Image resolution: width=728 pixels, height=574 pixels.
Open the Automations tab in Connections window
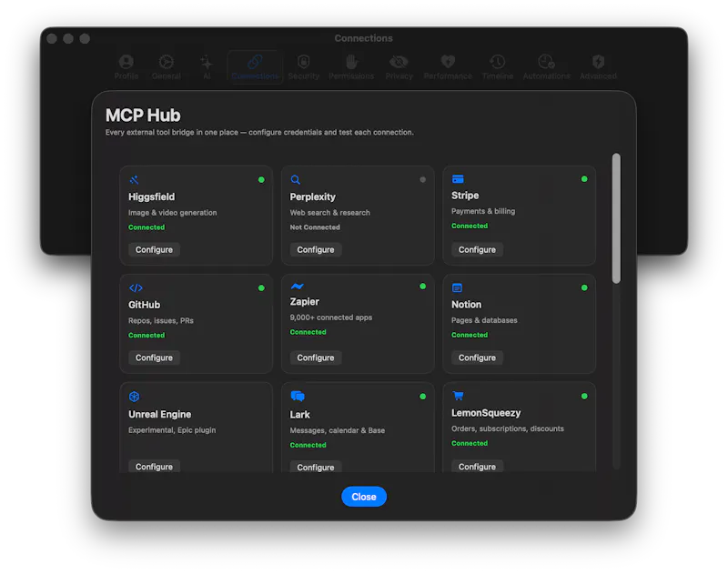pyautogui.click(x=547, y=67)
